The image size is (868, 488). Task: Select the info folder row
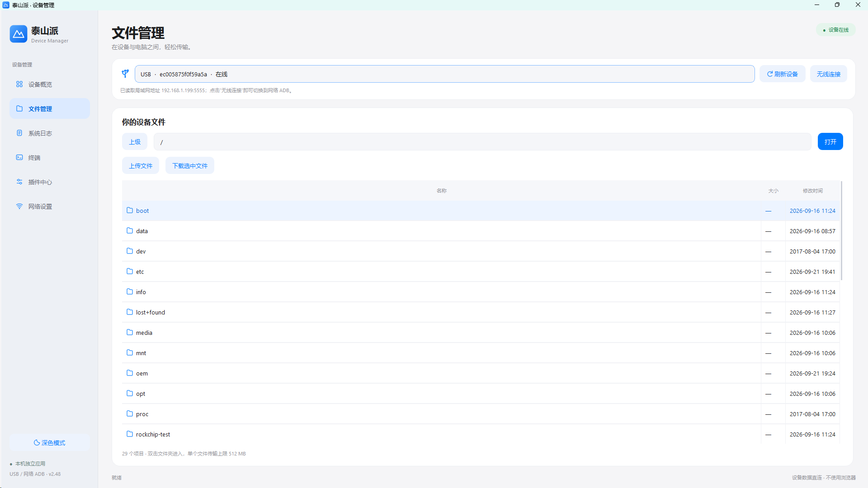(x=481, y=292)
